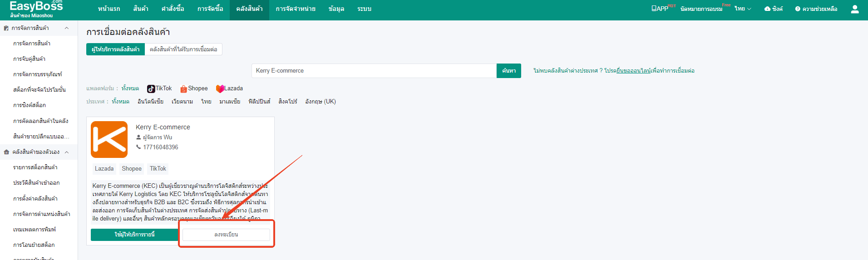Viewport: 868px width, 260px height.
Task: Open คลังสินค้า in the top menu
Action: pyautogui.click(x=249, y=9)
